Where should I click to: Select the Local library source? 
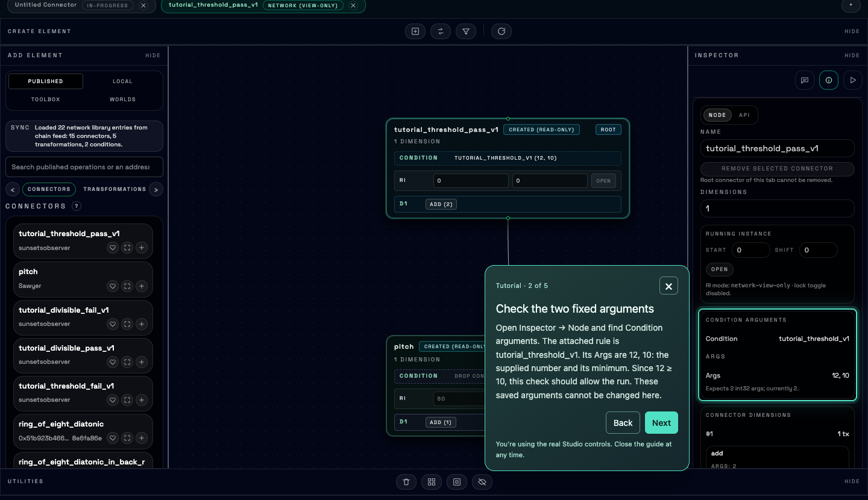122,81
